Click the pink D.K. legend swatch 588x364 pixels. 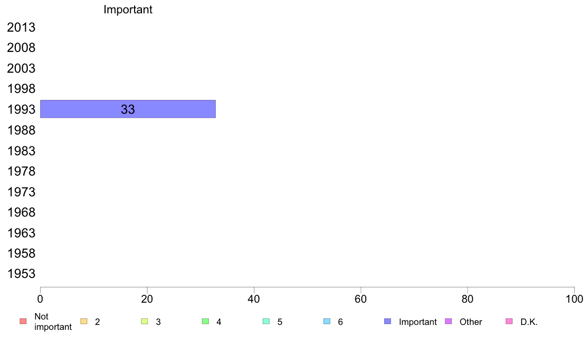click(509, 321)
